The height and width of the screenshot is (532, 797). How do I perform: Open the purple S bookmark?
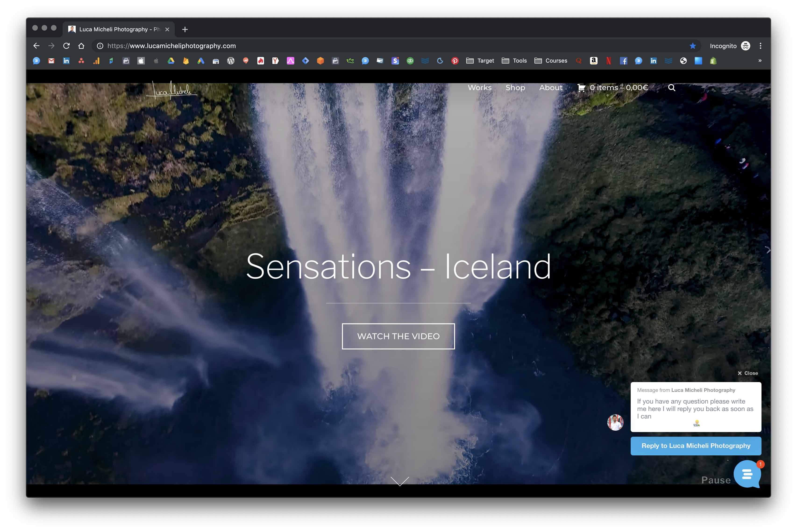(x=395, y=61)
